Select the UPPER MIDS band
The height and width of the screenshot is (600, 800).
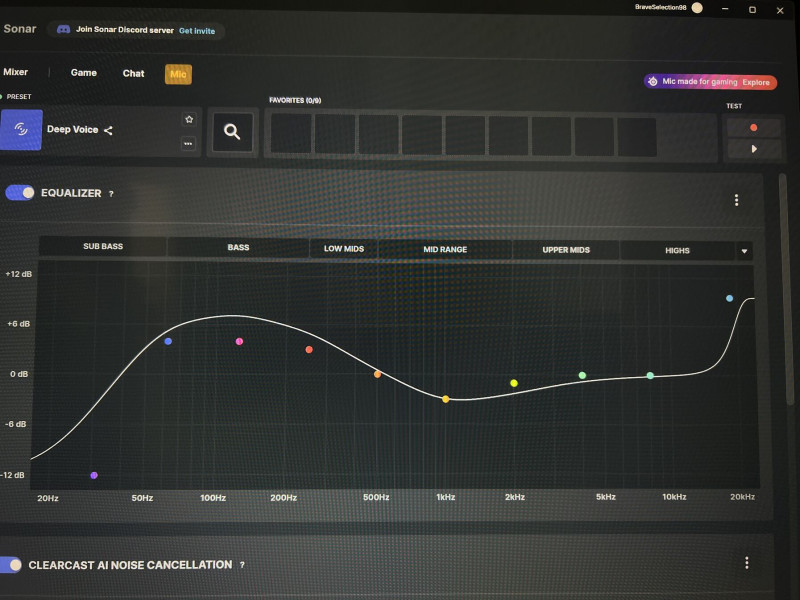point(566,250)
